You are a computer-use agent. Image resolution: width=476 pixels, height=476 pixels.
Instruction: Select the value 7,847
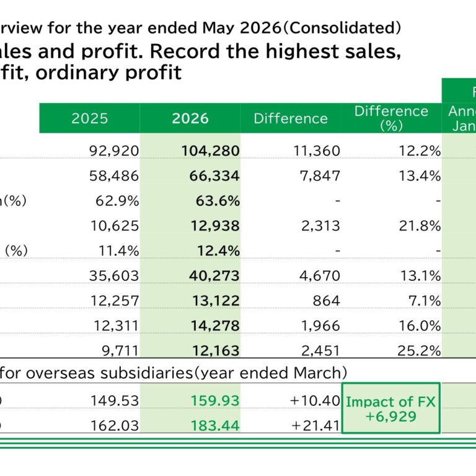[320, 176]
